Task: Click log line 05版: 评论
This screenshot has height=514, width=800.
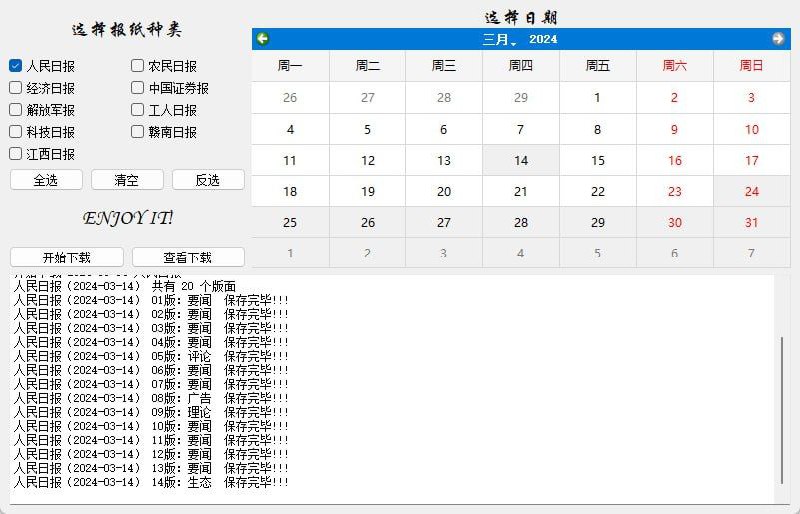Action: pyautogui.click(x=151, y=356)
